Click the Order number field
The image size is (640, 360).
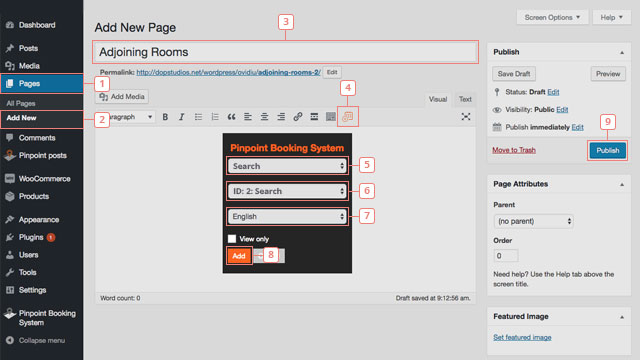[x=506, y=256]
